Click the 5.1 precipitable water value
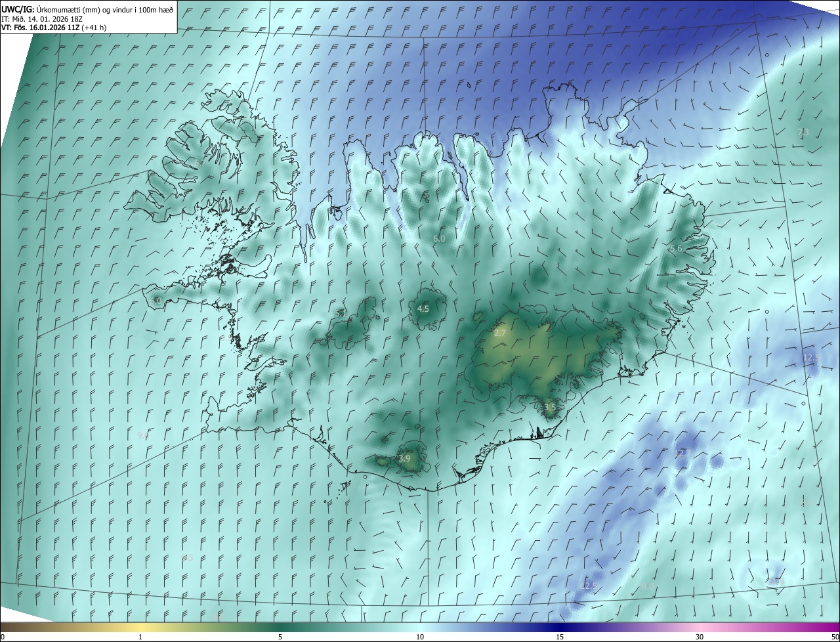 pyautogui.click(x=341, y=314)
